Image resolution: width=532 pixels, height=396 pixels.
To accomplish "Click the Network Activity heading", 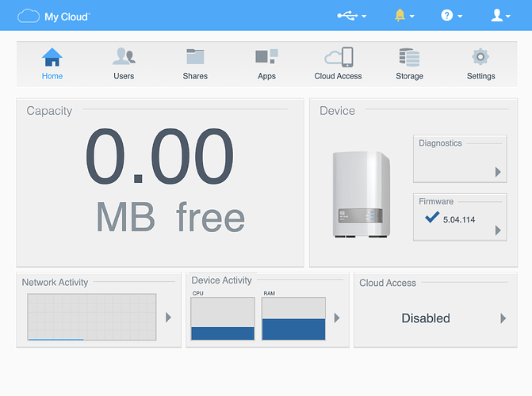I will click(x=55, y=282).
